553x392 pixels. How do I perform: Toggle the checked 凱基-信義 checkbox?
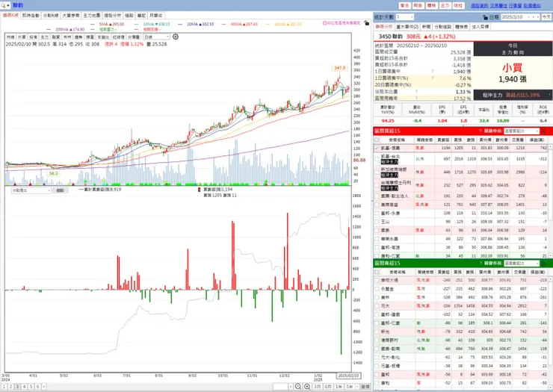(377, 148)
